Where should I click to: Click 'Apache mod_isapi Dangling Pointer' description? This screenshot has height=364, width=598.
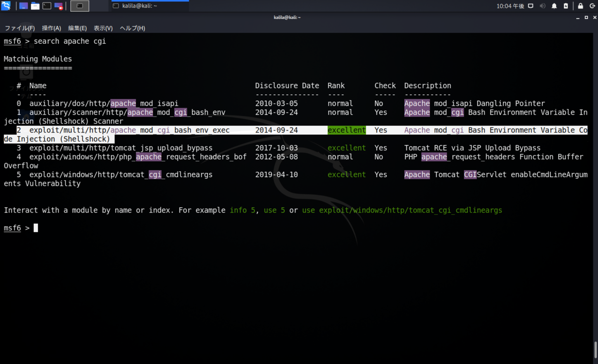[474, 104]
